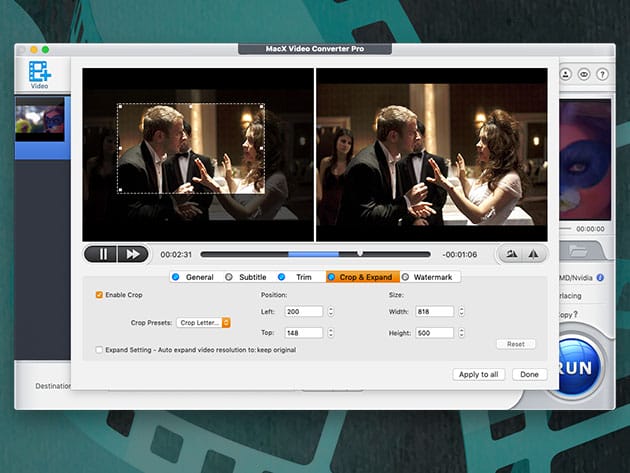The image size is (630, 473).
Task: Click the Apply to all button
Action: click(479, 374)
